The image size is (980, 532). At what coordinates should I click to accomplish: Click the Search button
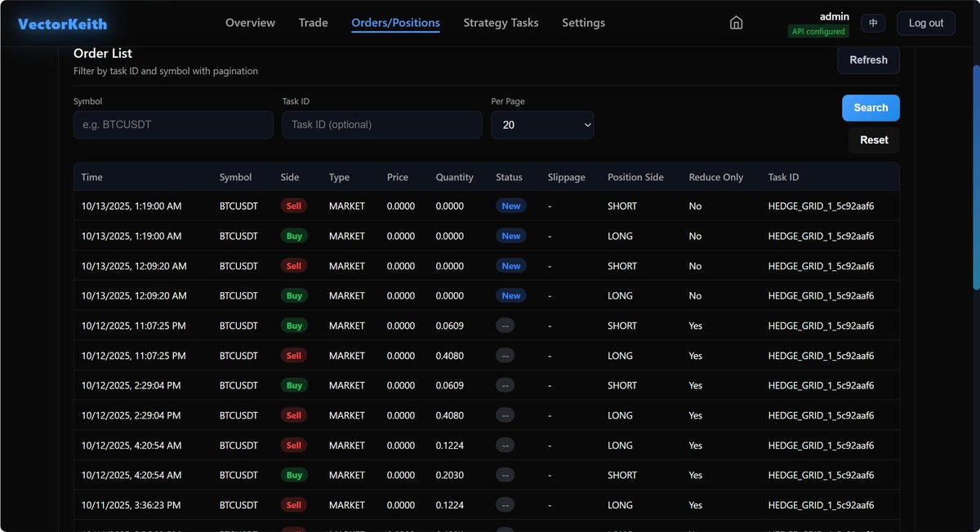[871, 108]
